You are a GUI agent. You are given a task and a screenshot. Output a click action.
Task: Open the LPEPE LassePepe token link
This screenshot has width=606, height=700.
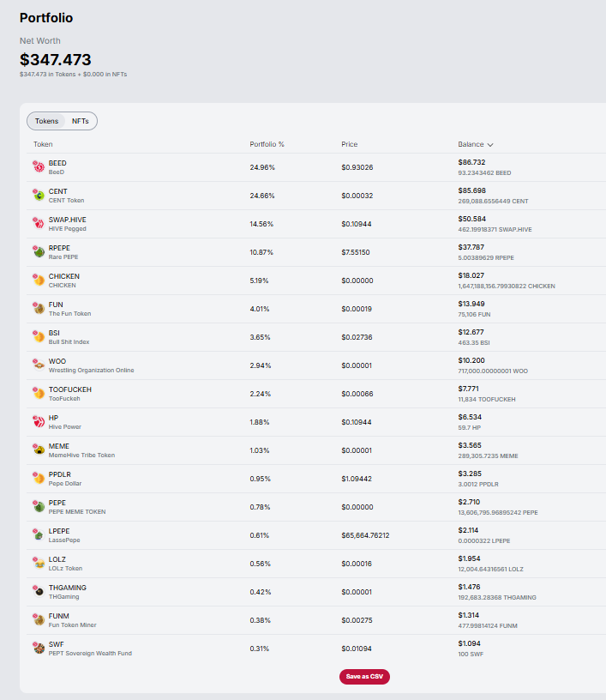coord(59,531)
